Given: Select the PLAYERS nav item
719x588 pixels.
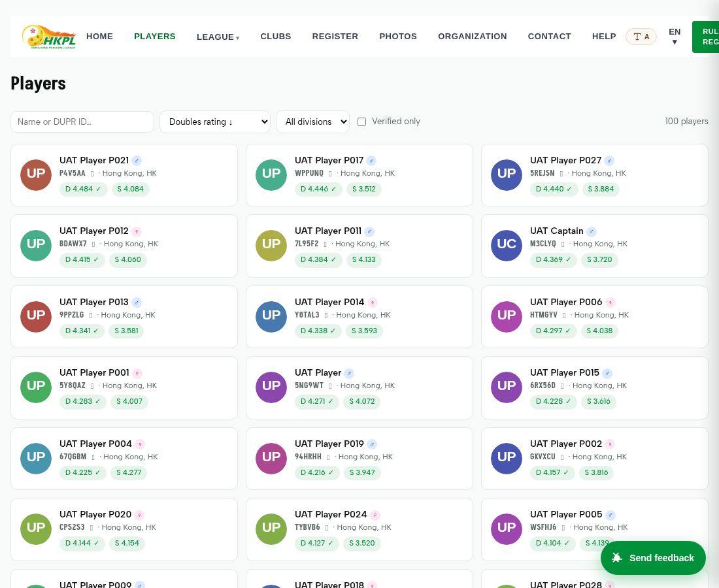Looking at the screenshot, I should pyautogui.click(x=154, y=36).
